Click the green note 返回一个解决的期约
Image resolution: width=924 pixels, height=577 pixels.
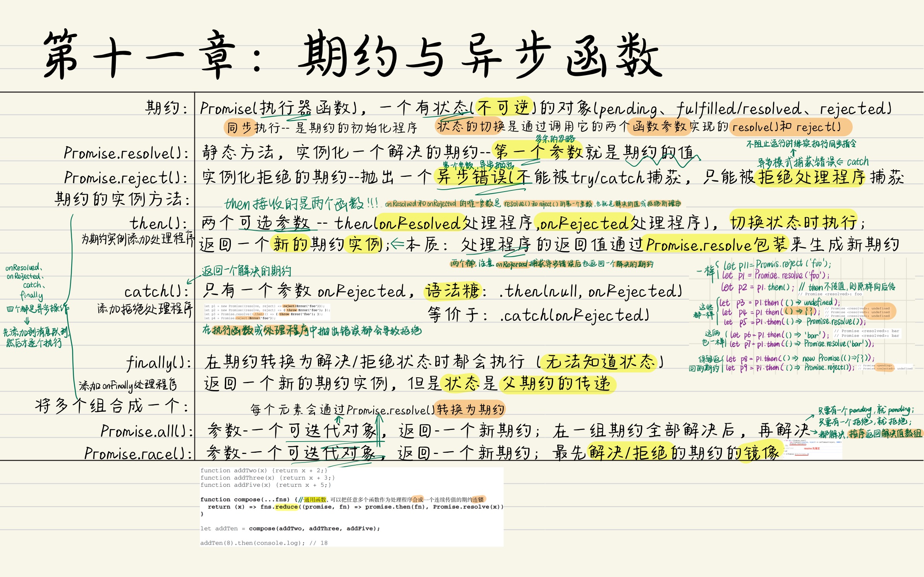[x=246, y=271]
